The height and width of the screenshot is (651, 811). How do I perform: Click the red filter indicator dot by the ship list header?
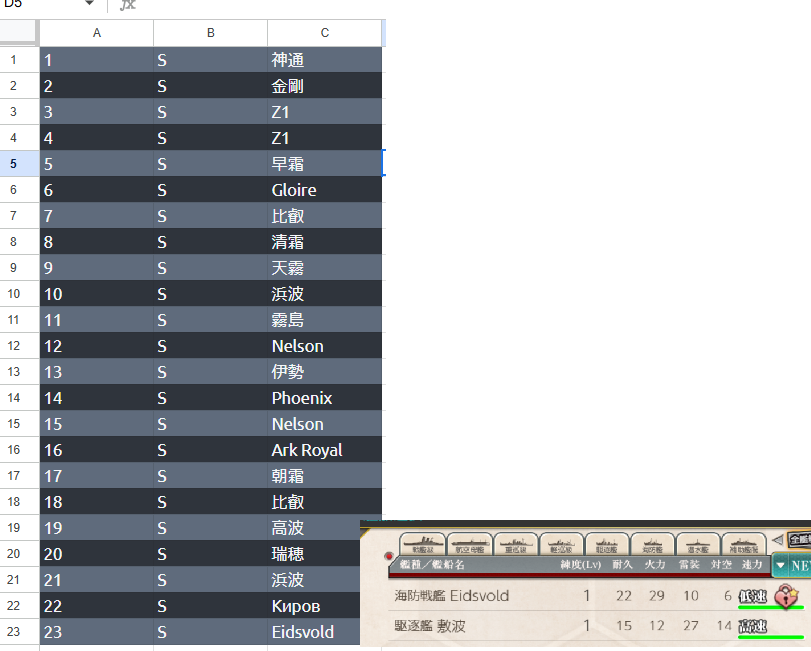pyautogui.click(x=388, y=556)
